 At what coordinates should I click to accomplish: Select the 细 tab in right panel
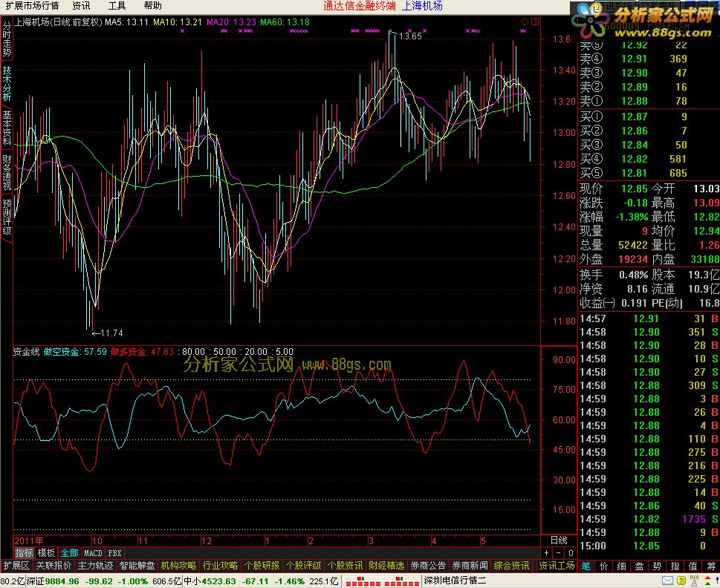621,566
